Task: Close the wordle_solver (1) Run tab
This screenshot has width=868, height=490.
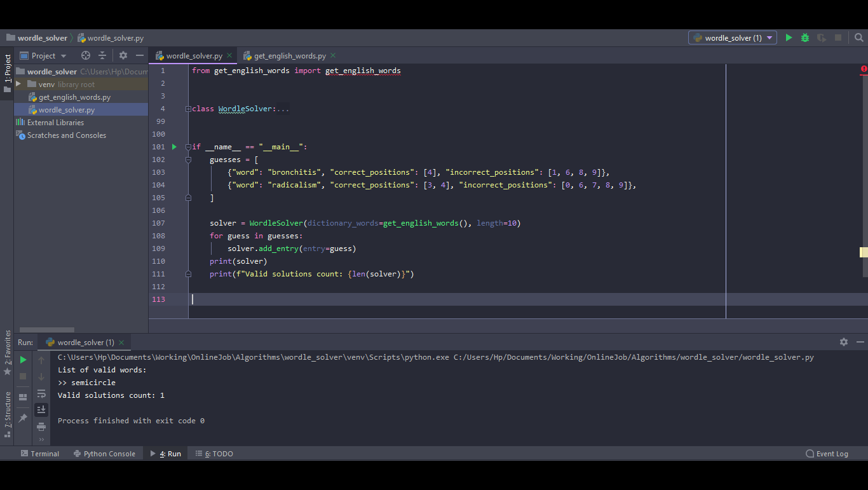Action: (x=121, y=343)
